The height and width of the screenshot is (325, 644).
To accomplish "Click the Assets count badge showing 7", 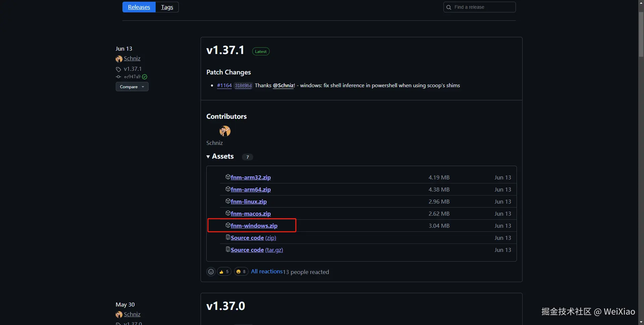I will point(248,157).
